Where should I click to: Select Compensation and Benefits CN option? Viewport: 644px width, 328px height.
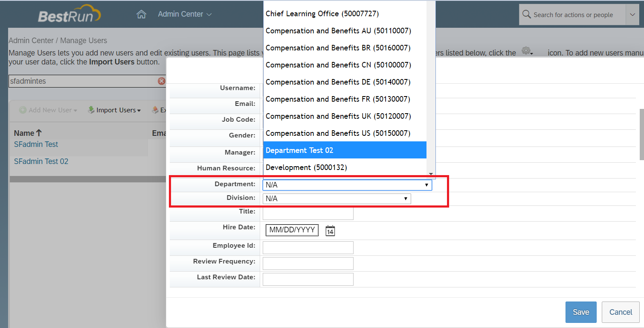(x=345, y=65)
